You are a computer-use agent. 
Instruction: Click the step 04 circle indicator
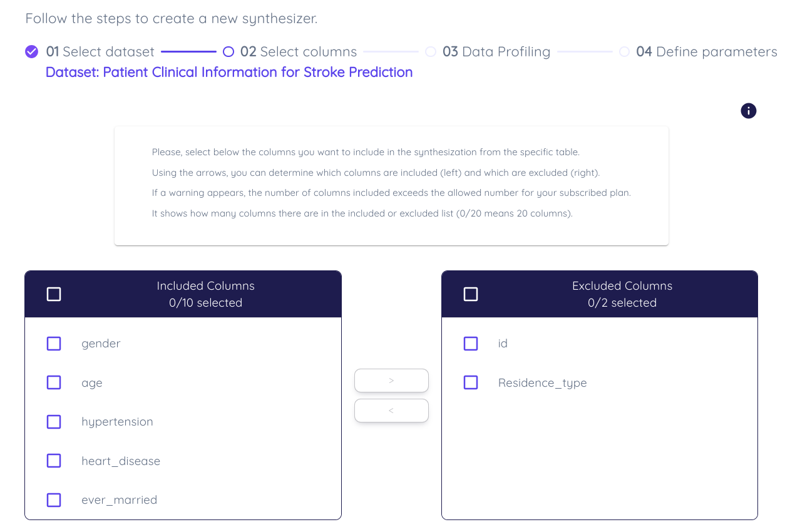624,51
